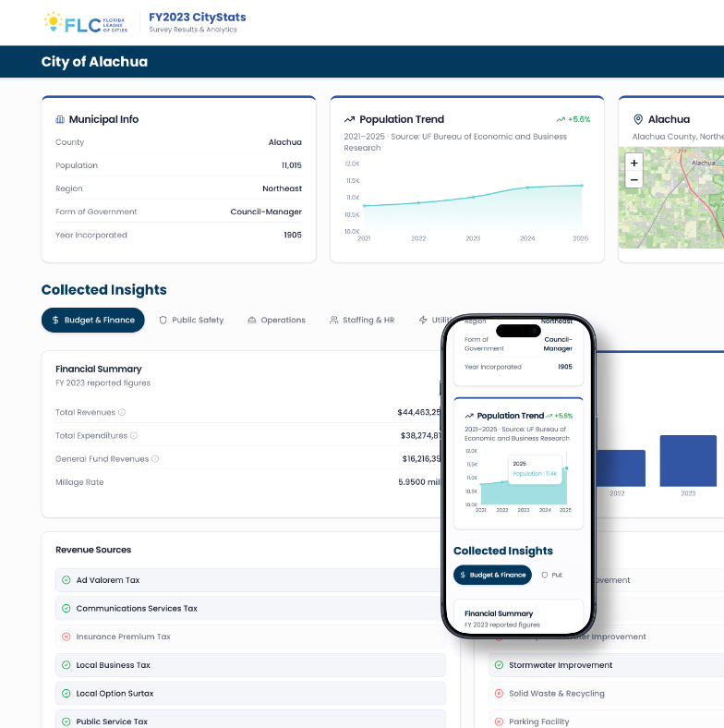Click the Ad Valorem Tax row
724x728 pixels.
pos(250,580)
